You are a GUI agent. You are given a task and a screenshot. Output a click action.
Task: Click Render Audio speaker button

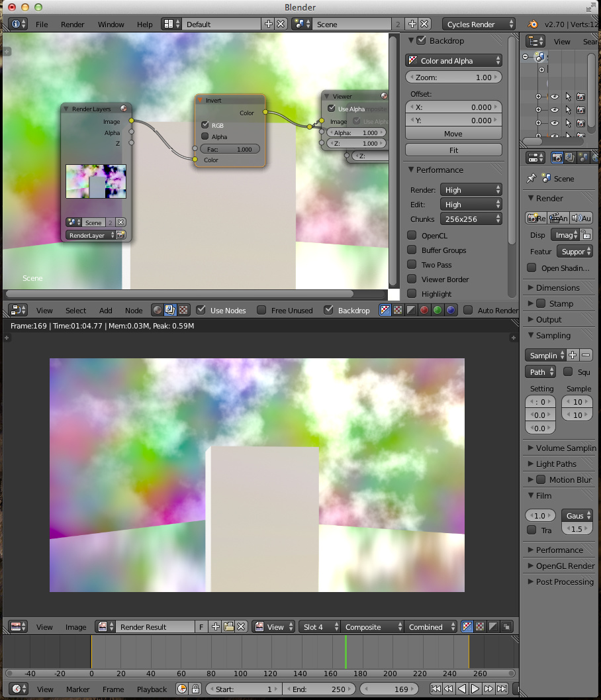581,218
